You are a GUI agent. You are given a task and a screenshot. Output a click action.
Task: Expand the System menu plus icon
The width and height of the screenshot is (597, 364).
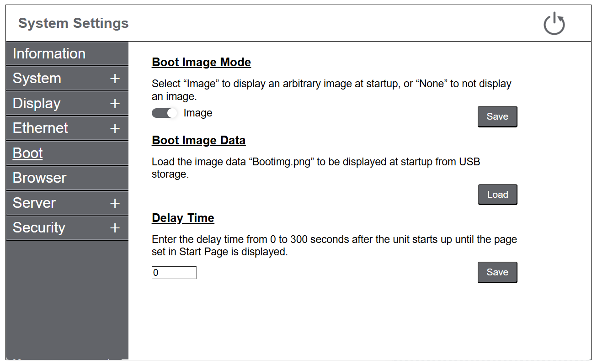[x=115, y=79]
